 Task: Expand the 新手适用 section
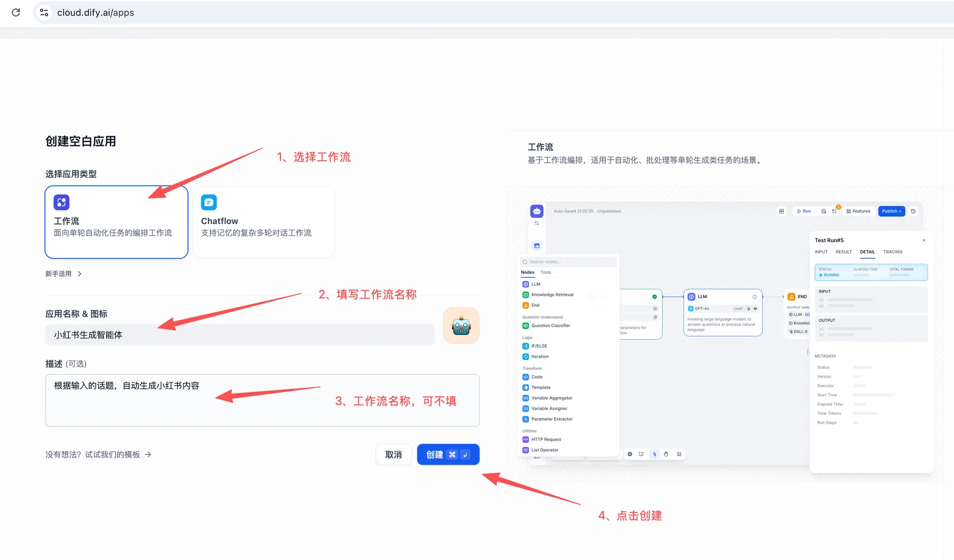pos(63,274)
